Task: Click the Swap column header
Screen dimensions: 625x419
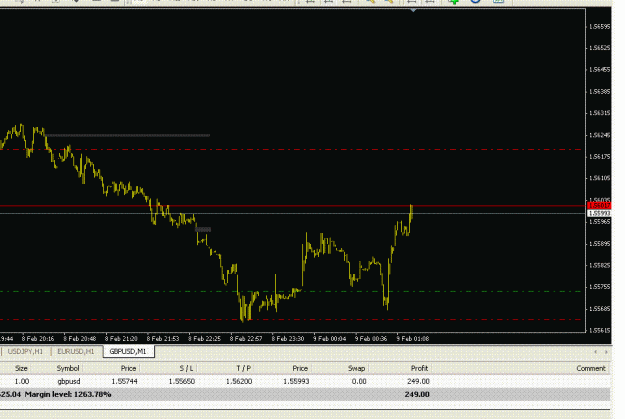Action: [356, 368]
